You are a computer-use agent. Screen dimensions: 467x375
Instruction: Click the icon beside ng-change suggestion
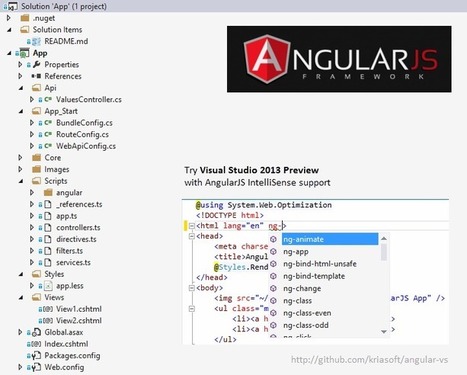click(x=273, y=288)
